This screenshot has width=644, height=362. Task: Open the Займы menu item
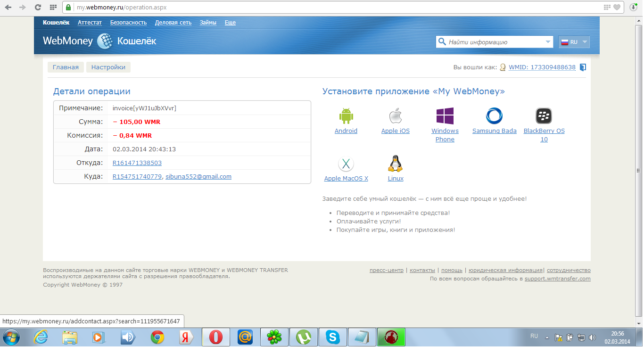pyautogui.click(x=208, y=23)
